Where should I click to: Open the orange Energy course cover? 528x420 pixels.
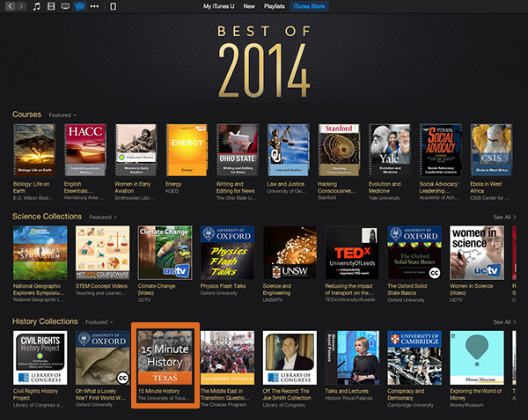[x=187, y=151]
